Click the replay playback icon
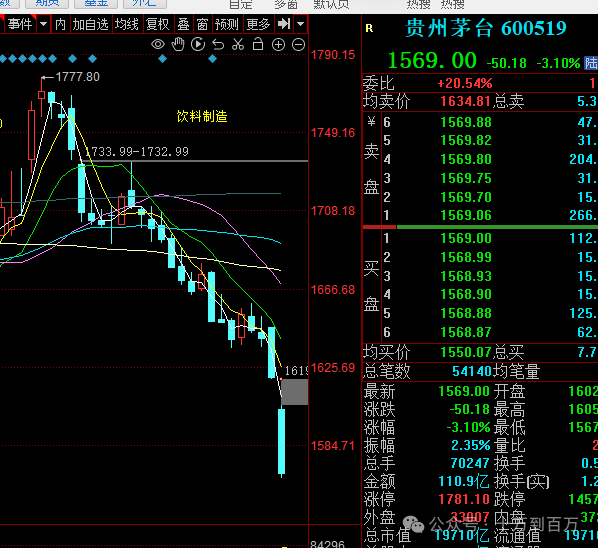The image size is (598, 548). pos(198,45)
